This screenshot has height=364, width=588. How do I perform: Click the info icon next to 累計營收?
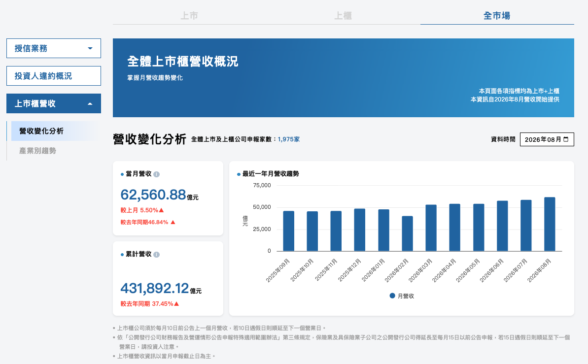[157, 255]
